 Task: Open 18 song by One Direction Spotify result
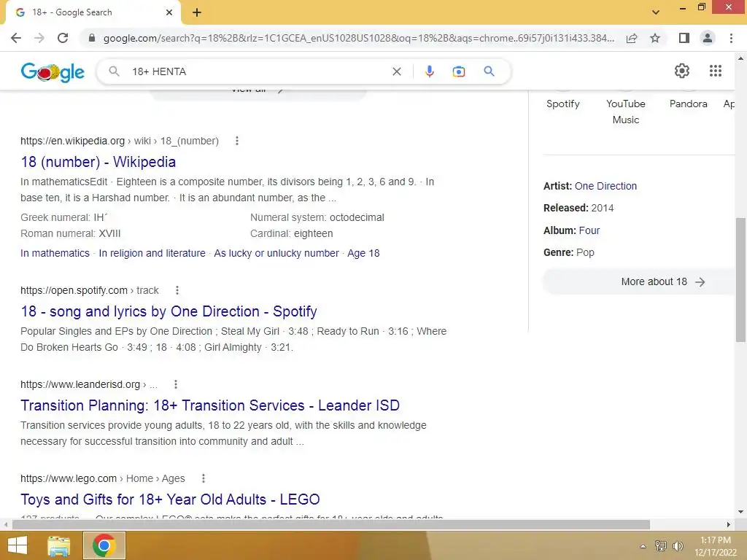coord(169,311)
